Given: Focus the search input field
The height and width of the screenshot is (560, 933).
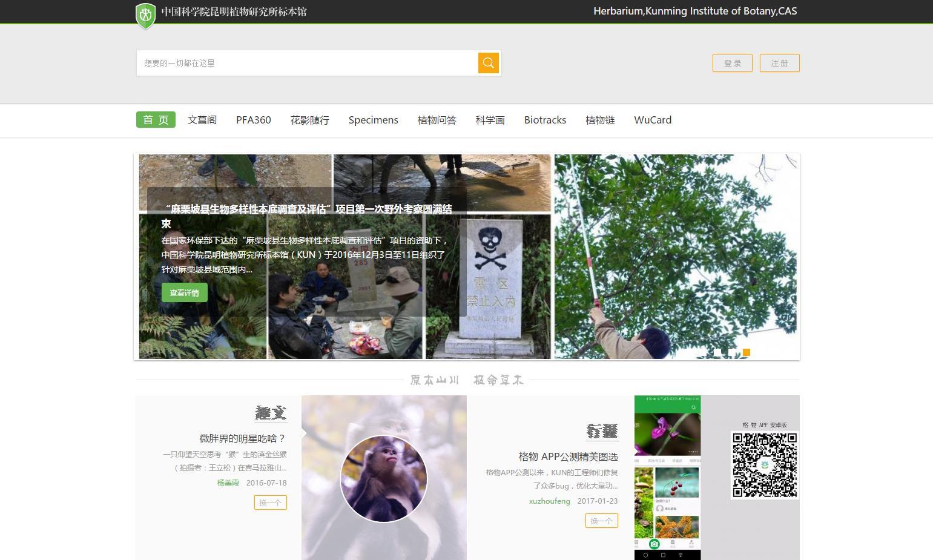Looking at the screenshot, I should [x=307, y=63].
